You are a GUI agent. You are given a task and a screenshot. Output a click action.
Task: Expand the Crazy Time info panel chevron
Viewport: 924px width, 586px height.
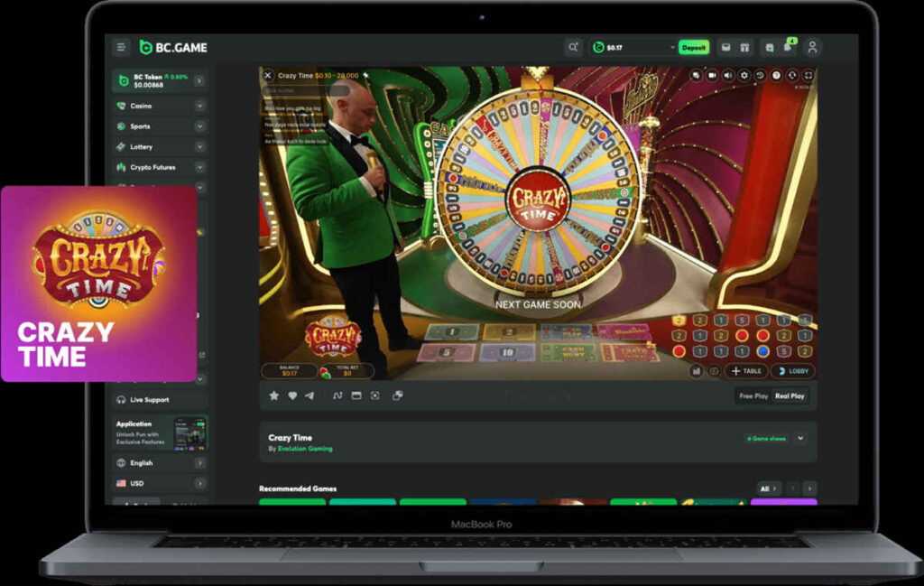click(x=801, y=439)
